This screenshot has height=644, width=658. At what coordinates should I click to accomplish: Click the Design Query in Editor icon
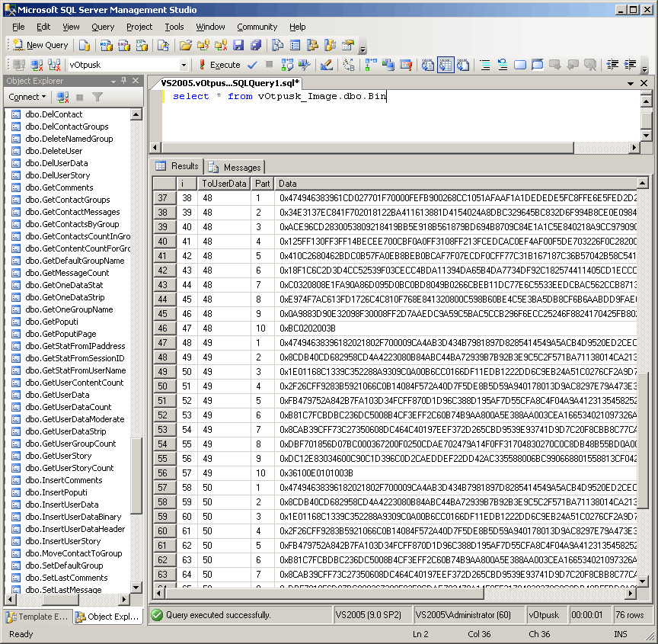click(x=326, y=65)
